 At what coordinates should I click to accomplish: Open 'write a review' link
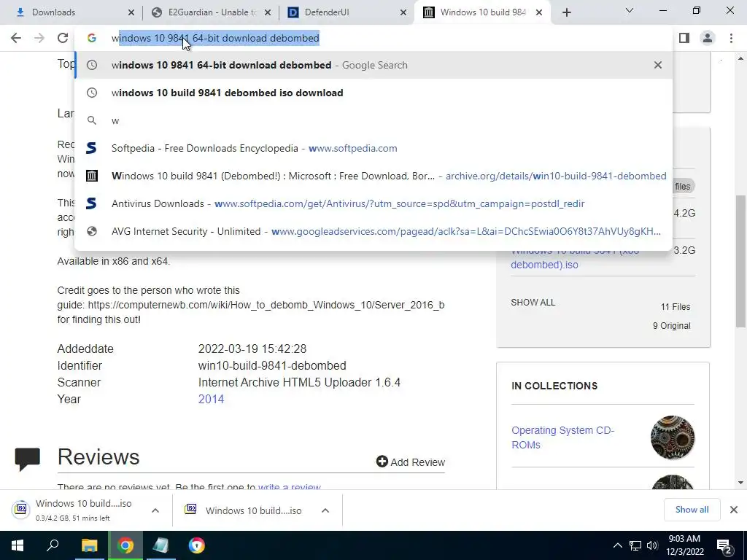(x=289, y=486)
